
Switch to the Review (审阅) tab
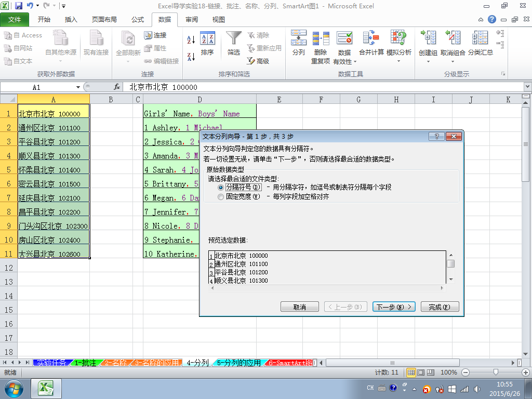click(192, 20)
